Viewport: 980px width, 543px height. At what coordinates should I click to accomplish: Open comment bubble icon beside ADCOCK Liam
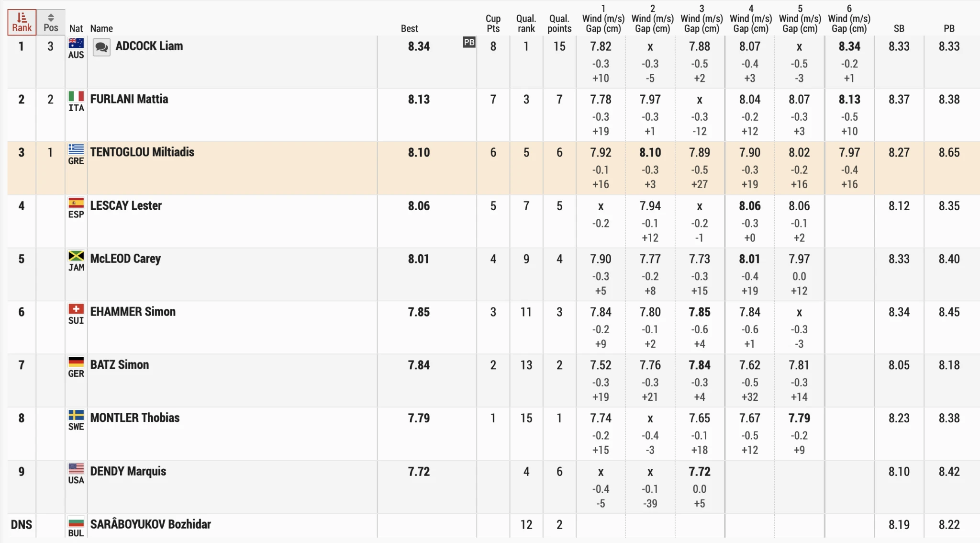(x=101, y=47)
